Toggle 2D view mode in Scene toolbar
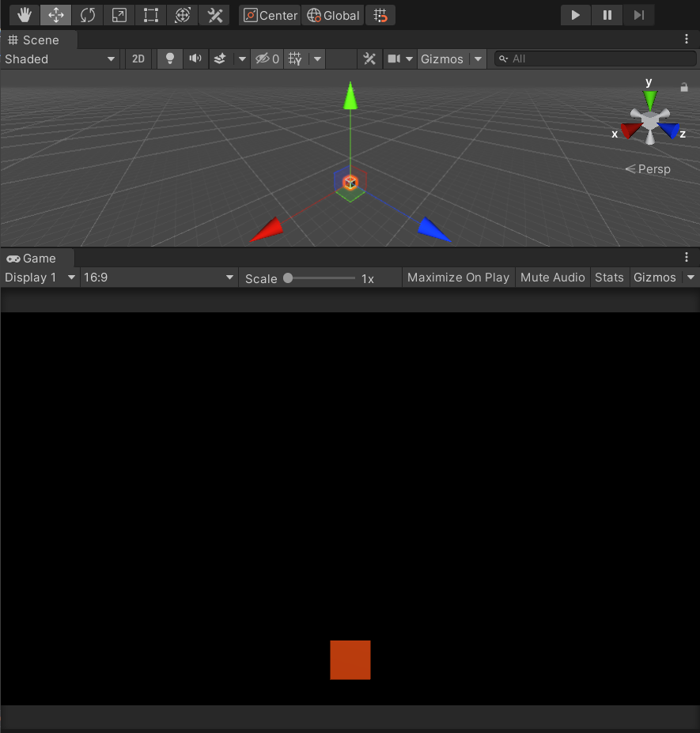This screenshot has width=700, height=733. point(138,58)
